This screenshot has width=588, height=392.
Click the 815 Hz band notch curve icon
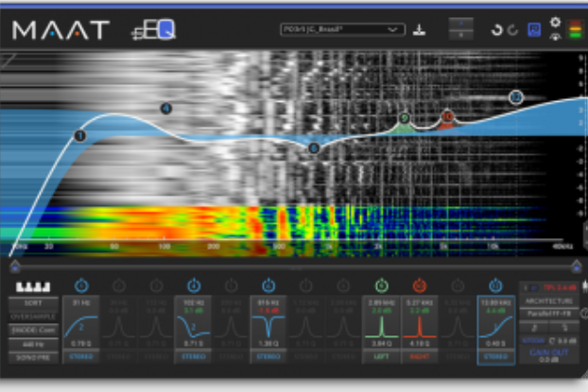(268, 327)
